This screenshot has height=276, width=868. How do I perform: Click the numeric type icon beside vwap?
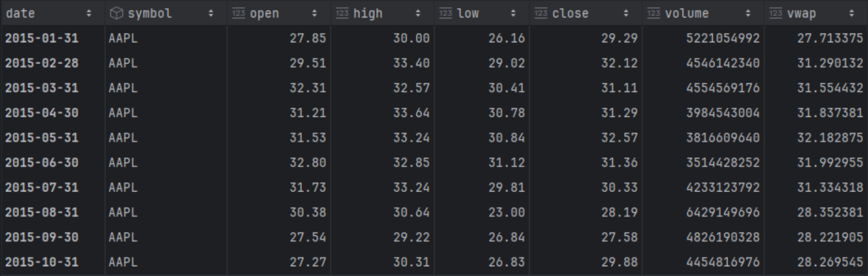(x=776, y=14)
